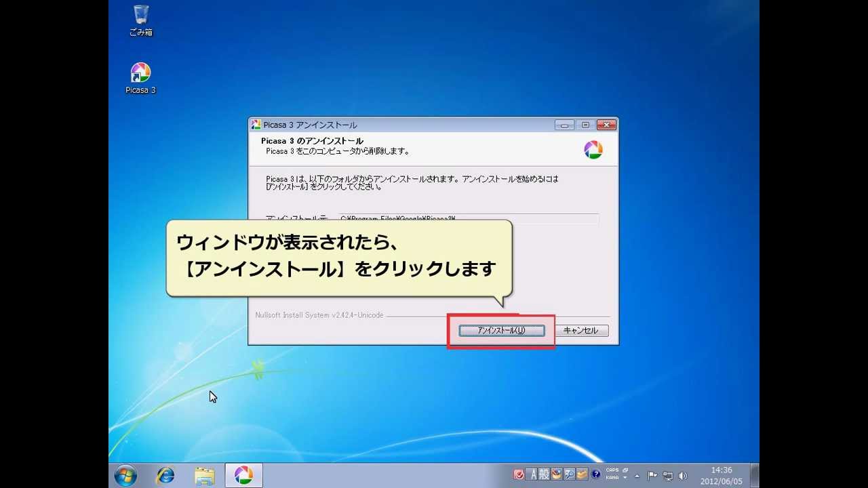Click the IME conversion mode '般' indicator
This screenshot has height=488, width=868.
544,474
